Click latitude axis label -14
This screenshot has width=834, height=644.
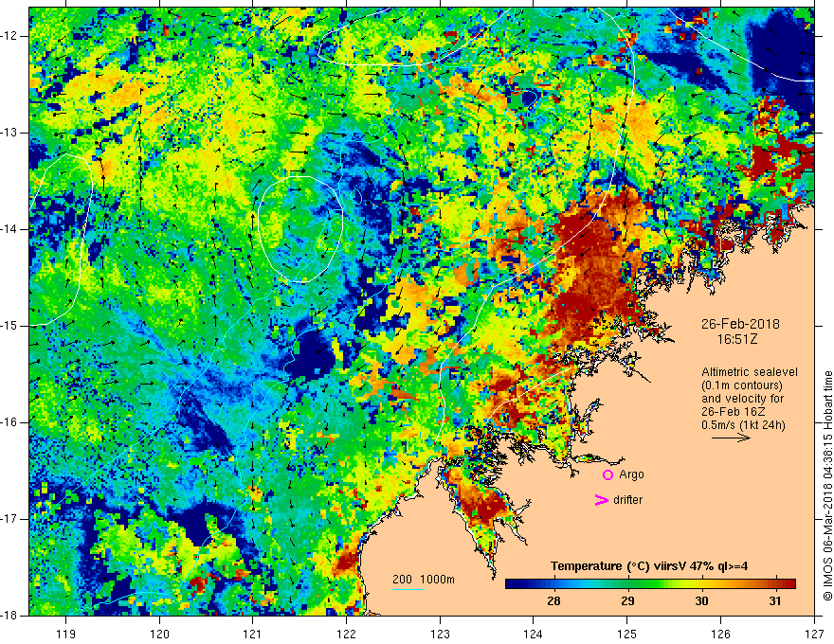click(x=9, y=229)
